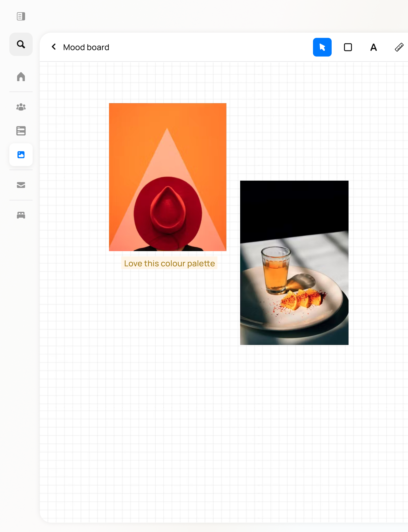Viewport: 408px width, 532px height.
Task: Click the black area of plate photo
Action: click(294, 204)
